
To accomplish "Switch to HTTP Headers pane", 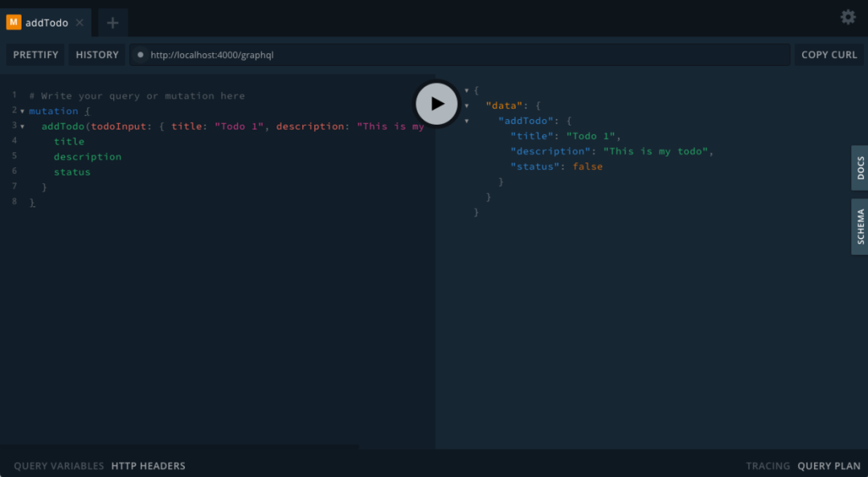I will click(149, 466).
